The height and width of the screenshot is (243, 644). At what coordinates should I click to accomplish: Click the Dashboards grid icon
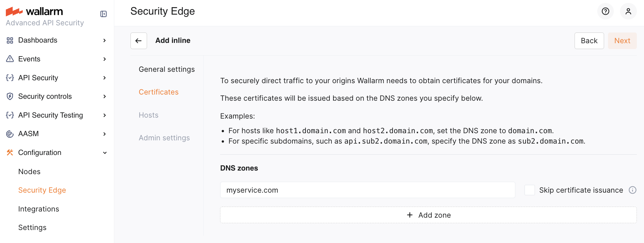point(10,40)
